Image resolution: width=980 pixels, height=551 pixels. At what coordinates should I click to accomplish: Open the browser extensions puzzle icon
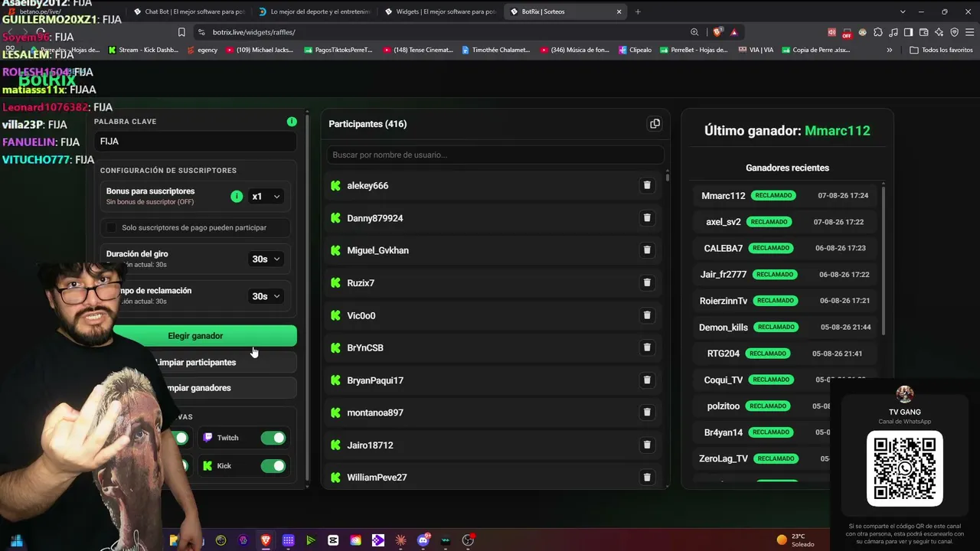[877, 32]
